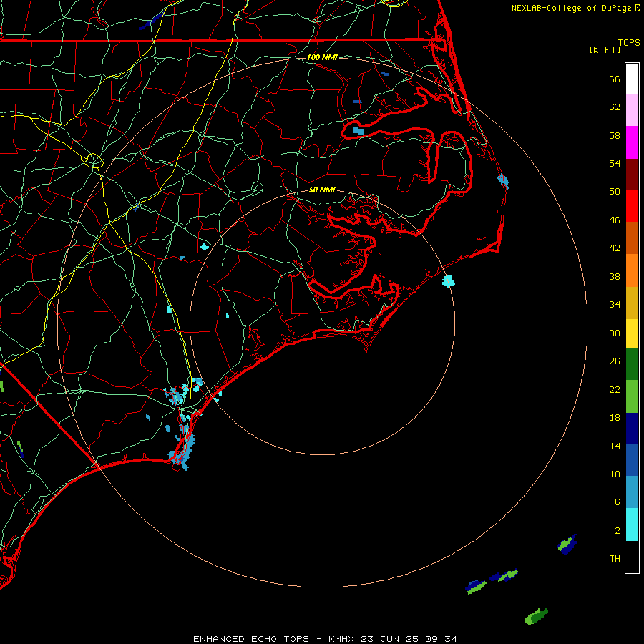This screenshot has height=644, width=644.
Task: Click the '6' legend value
Action: [617, 502]
